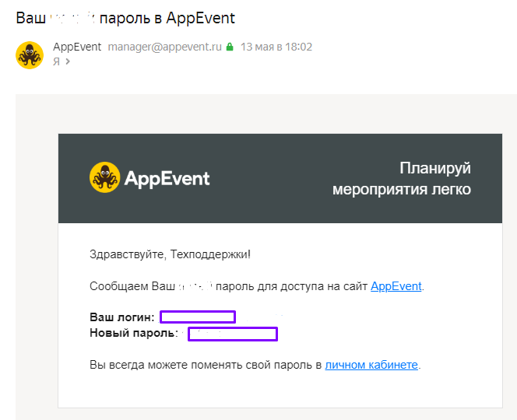Click the email subject line

(125, 17)
